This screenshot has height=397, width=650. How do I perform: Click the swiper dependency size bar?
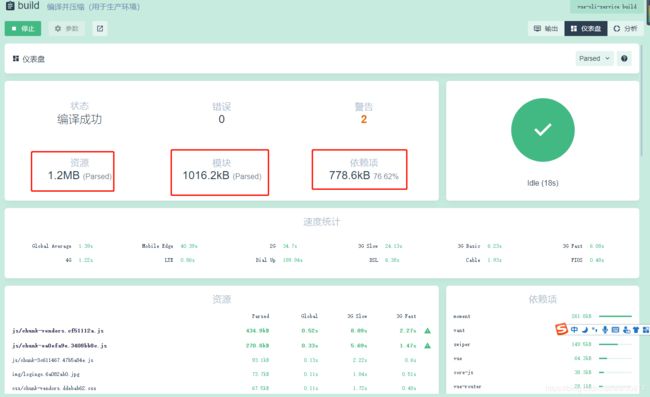coord(615,344)
